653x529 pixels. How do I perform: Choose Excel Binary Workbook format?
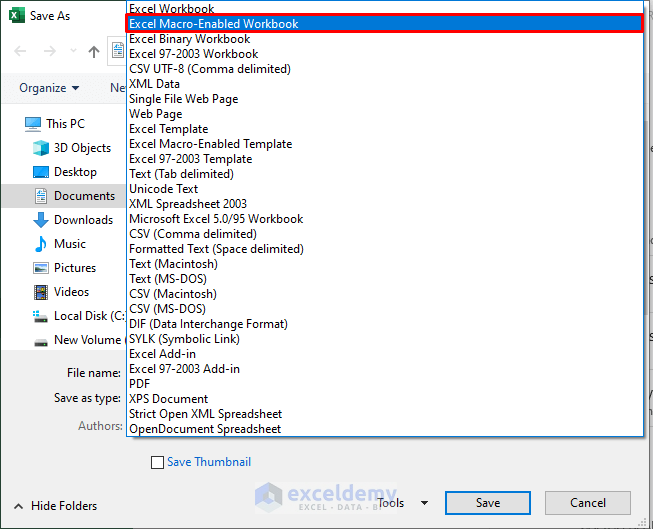click(x=385, y=39)
